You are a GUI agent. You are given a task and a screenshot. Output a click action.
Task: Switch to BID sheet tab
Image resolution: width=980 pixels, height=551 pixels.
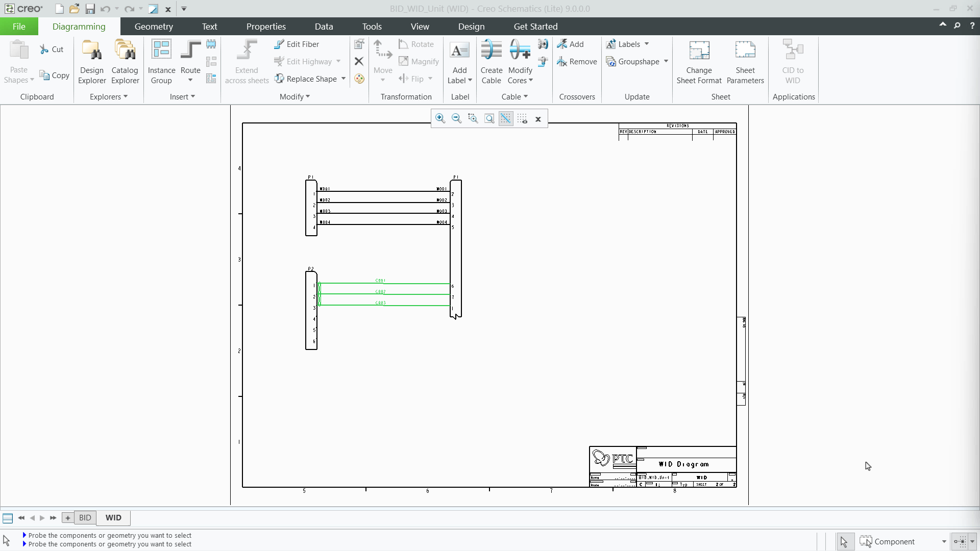[x=85, y=517]
